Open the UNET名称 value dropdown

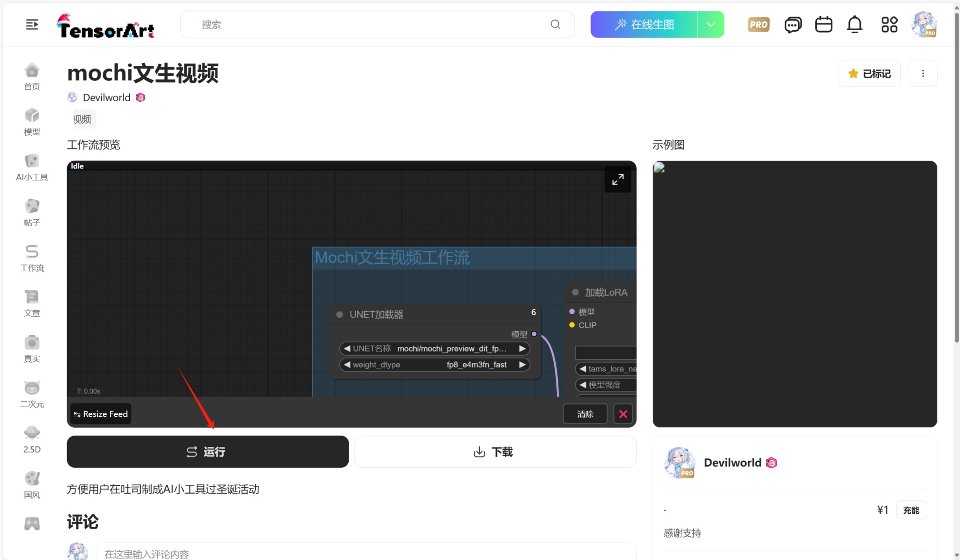point(451,348)
